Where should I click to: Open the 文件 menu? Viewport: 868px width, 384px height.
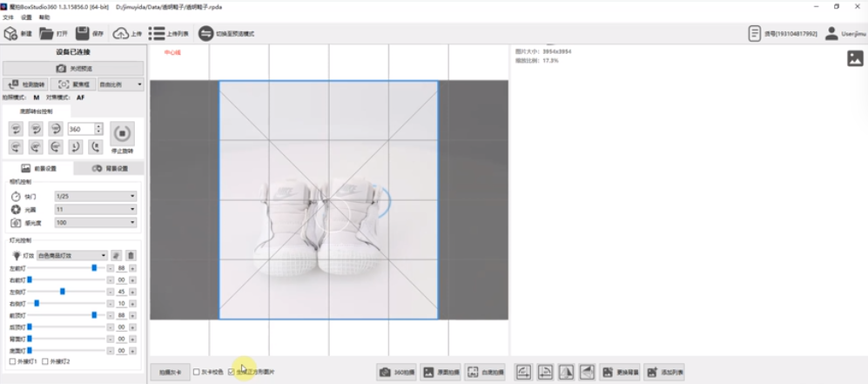(8, 17)
